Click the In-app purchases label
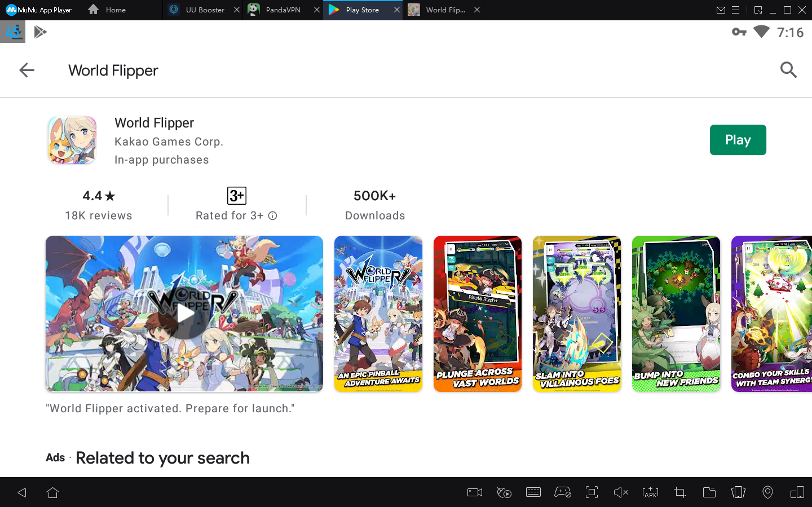812x507 pixels. tap(161, 160)
